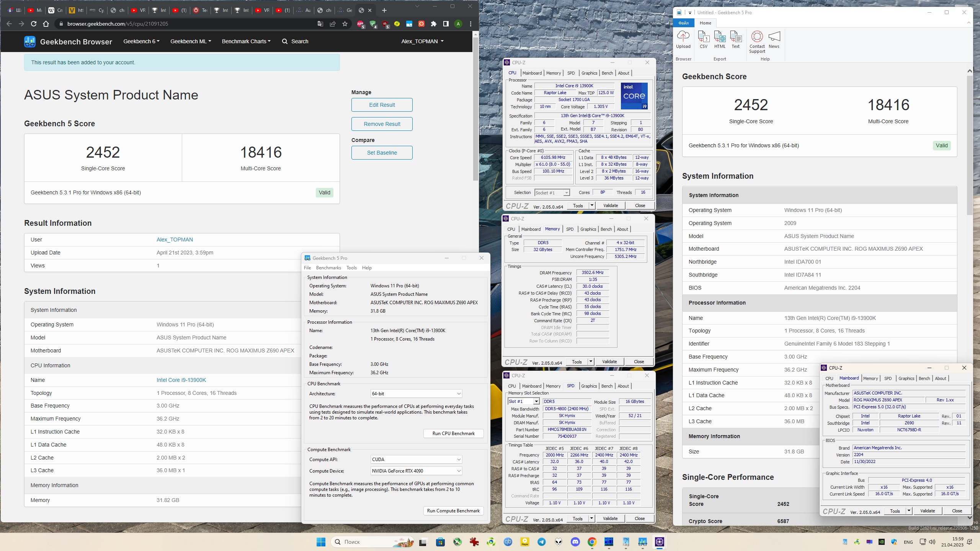Expand Tools arrow in CPU-Z Mainboard window
This screenshot has height=551, width=980.
[x=909, y=511]
